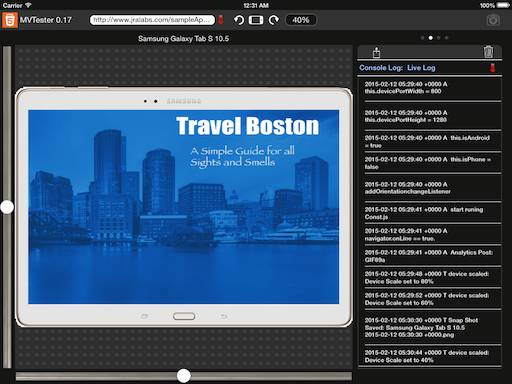Select log entry 'addOrientationchangeListener'
The height and width of the screenshot is (384, 512).
point(430,188)
